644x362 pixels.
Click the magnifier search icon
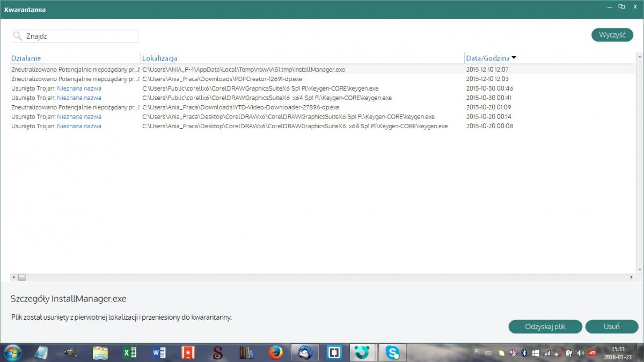tap(18, 36)
